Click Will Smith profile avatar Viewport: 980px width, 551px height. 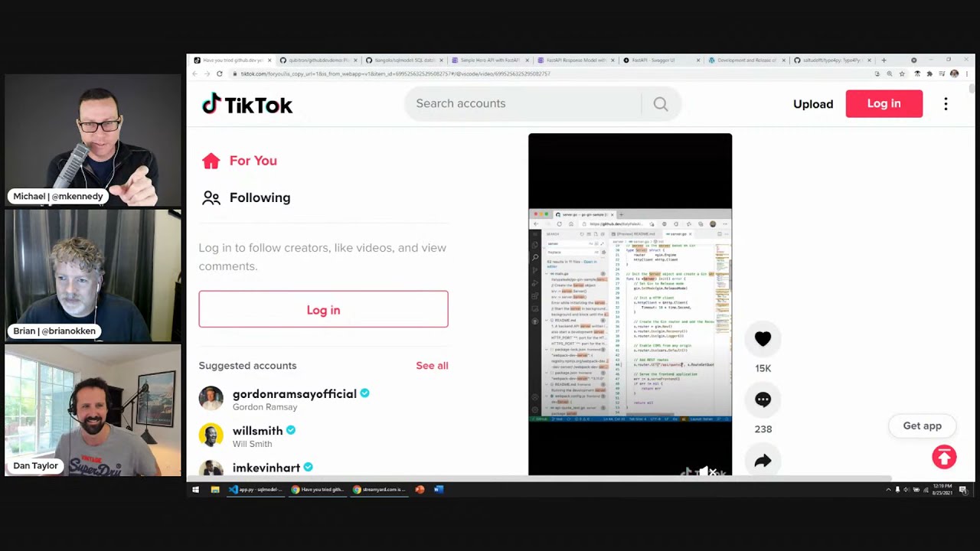pos(211,435)
